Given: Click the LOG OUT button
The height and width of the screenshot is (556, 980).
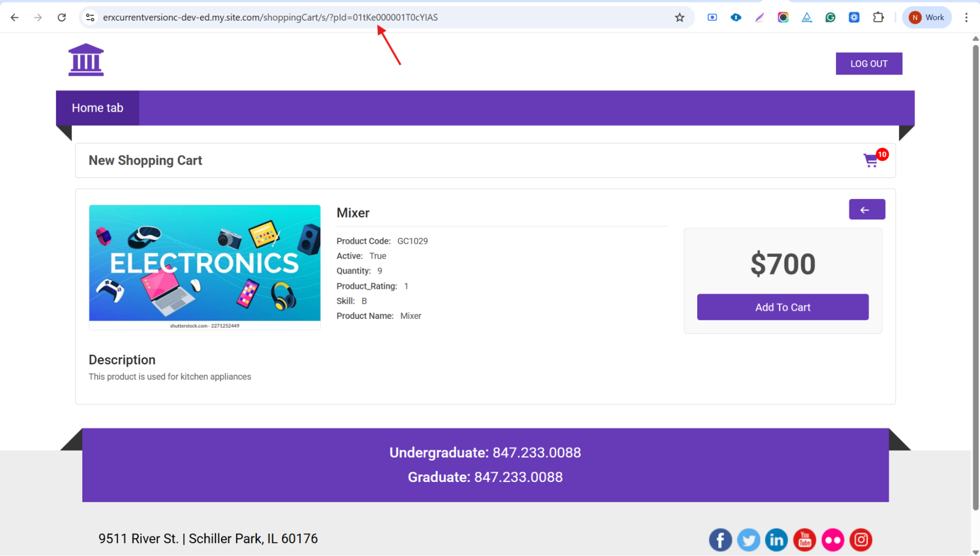Looking at the screenshot, I should (x=869, y=64).
